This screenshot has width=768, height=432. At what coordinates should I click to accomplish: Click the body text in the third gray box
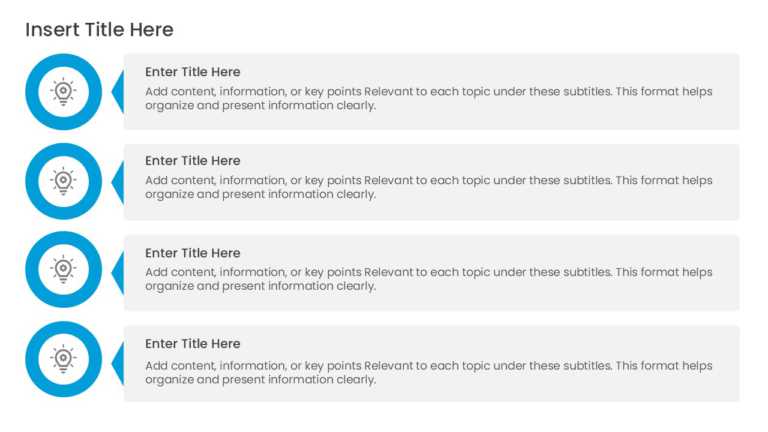point(429,279)
